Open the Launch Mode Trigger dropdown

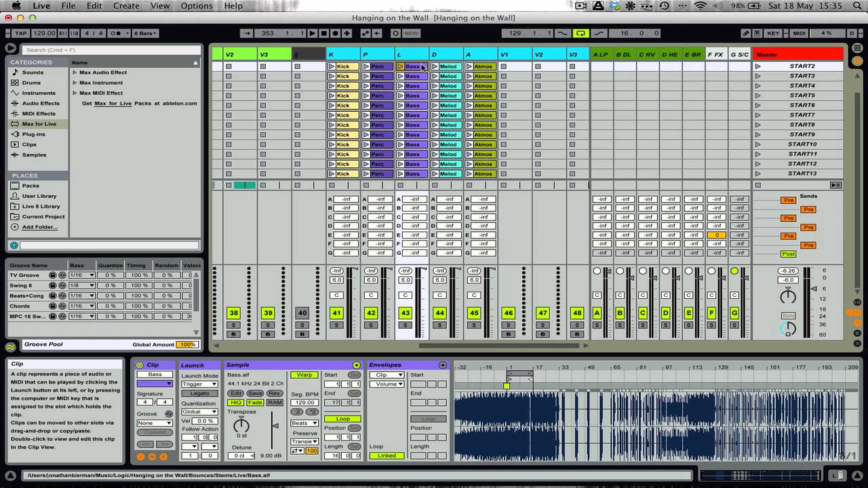[199, 384]
